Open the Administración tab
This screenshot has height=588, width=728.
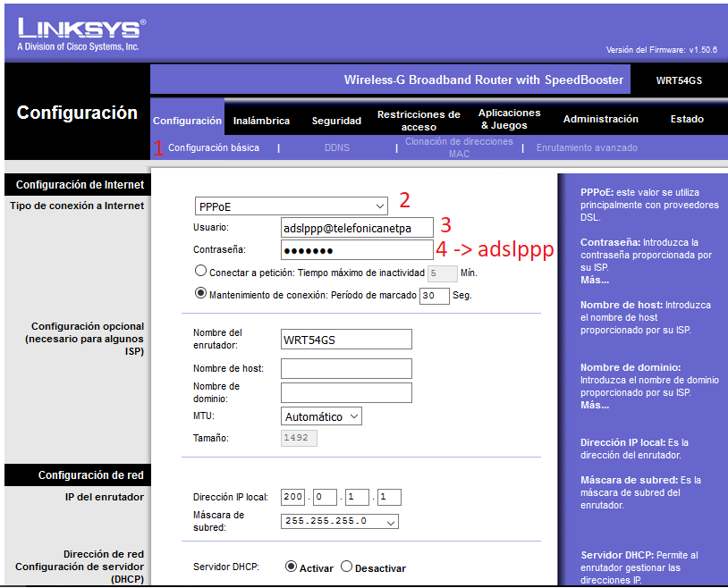[x=601, y=119]
